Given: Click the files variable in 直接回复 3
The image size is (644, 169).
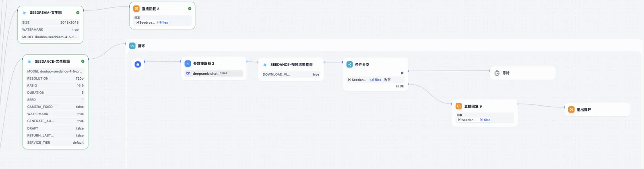Looking at the screenshot, I should pyautogui.click(x=163, y=23).
